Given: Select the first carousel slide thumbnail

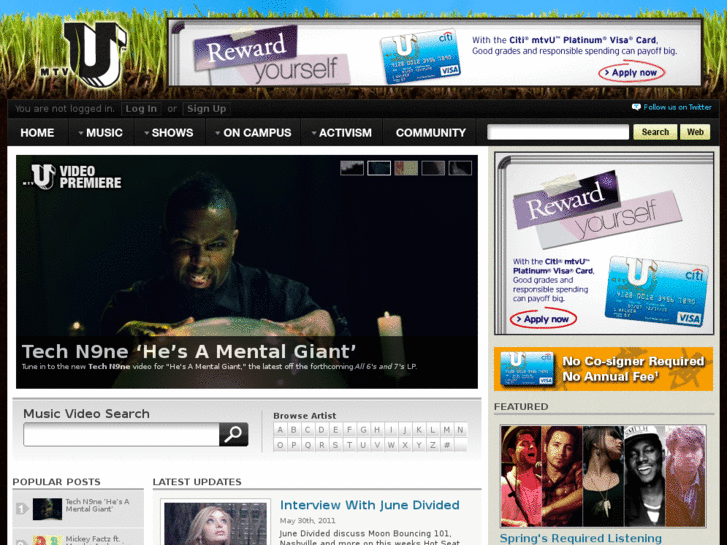Looking at the screenshot, I should [352, 168].
